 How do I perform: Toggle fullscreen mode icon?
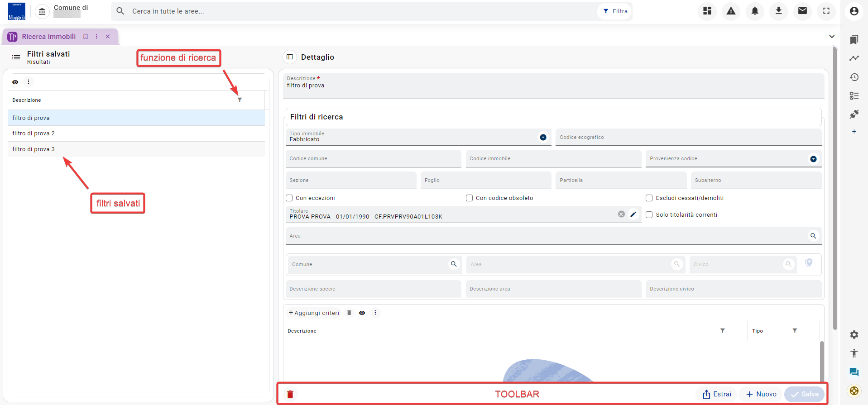pyautogui.click(x=826, y=11)
